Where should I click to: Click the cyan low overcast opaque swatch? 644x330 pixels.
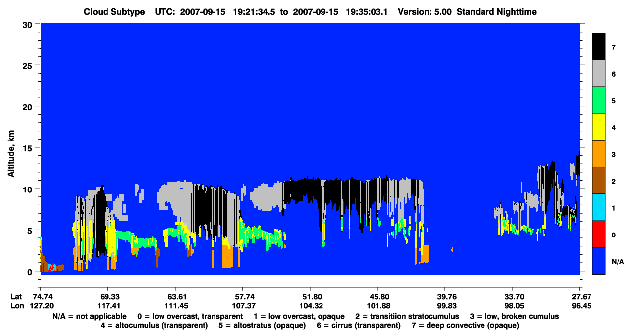pos(599,207)
